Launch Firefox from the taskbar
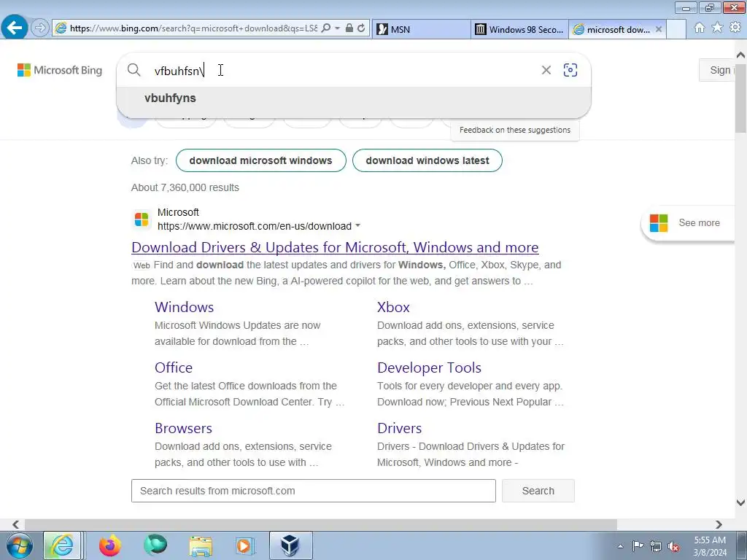747x560 pixels. pyautogui.click(x=110, y=545)
